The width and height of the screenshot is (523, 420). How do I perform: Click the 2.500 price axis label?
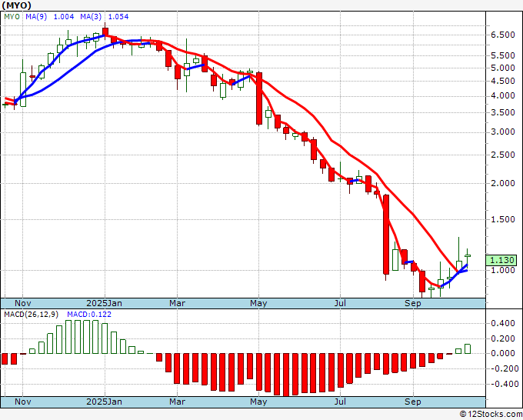[x=503, y=155]
